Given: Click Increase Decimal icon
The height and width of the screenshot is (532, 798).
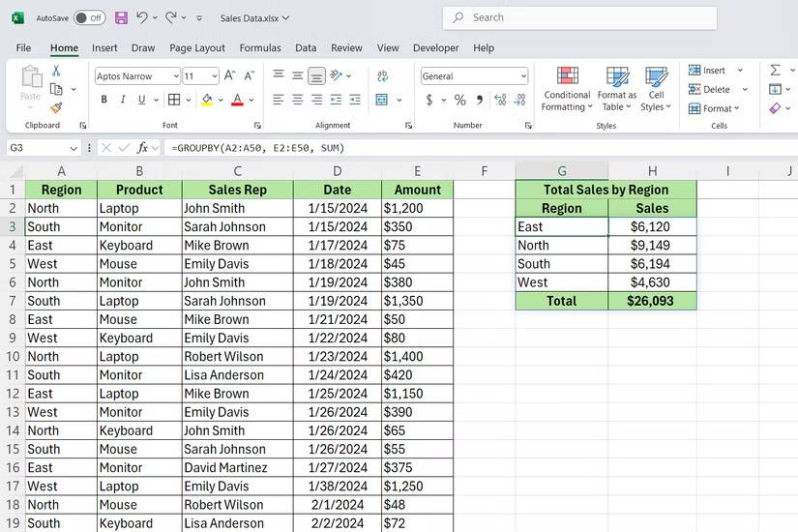Looking at the screenshot, I should point(500,100).
